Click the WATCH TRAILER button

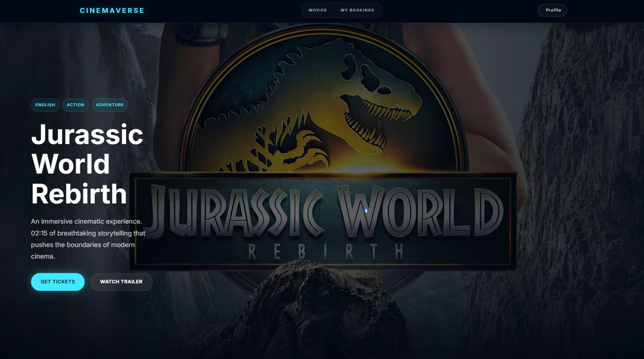tap(121, 282)
